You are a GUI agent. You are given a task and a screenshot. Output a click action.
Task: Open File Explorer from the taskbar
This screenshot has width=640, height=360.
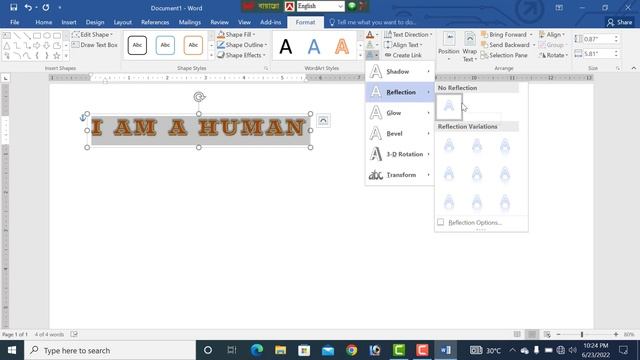point(280,350)
